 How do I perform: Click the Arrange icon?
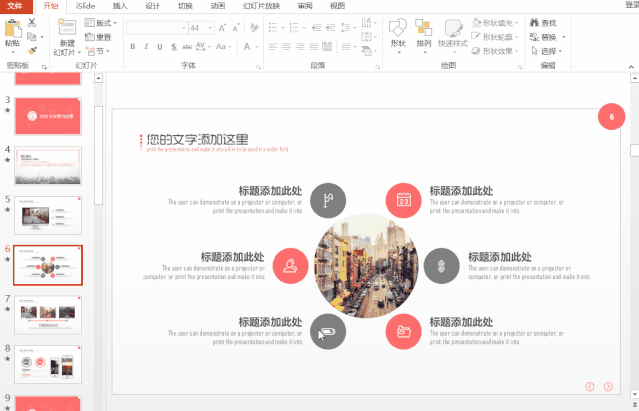tap(424, 28)
